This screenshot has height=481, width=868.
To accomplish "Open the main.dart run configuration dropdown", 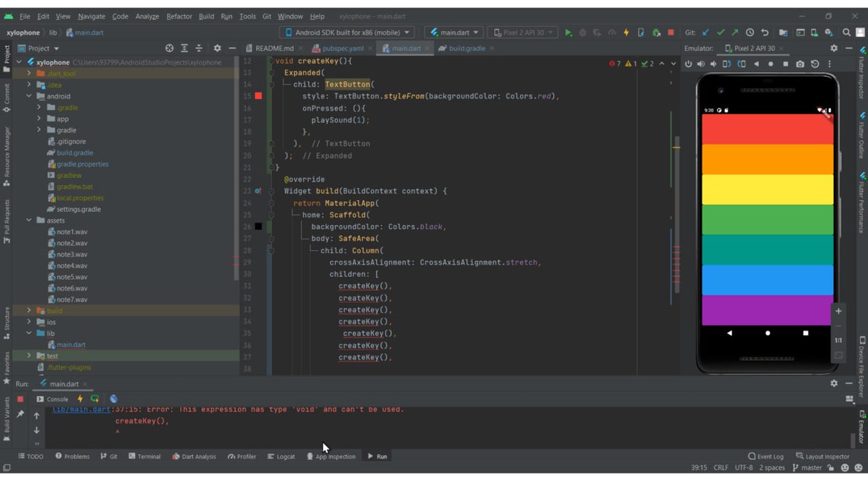I will [x=454, y=33].
